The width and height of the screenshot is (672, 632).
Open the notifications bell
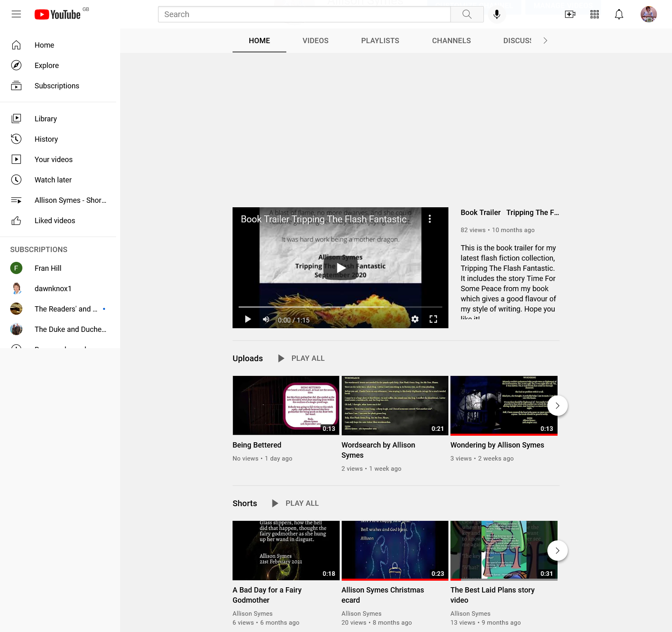coord(619,14)
